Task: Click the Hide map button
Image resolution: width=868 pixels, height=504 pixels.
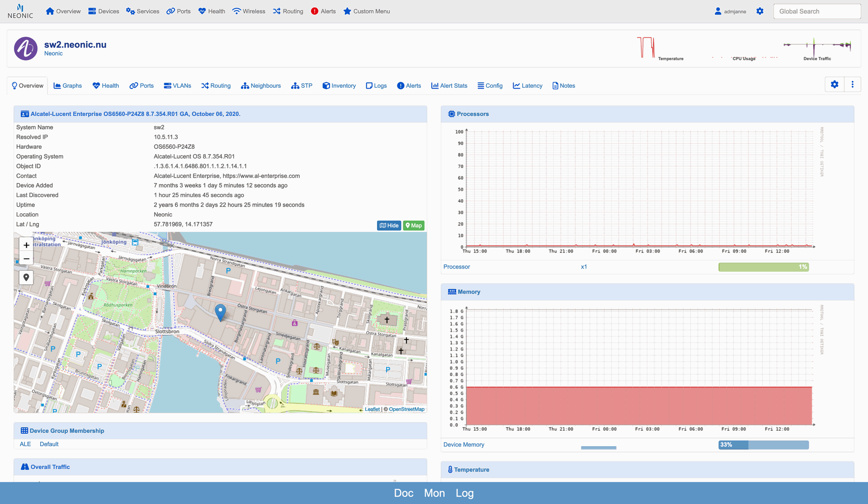Action: coord(389,226)
